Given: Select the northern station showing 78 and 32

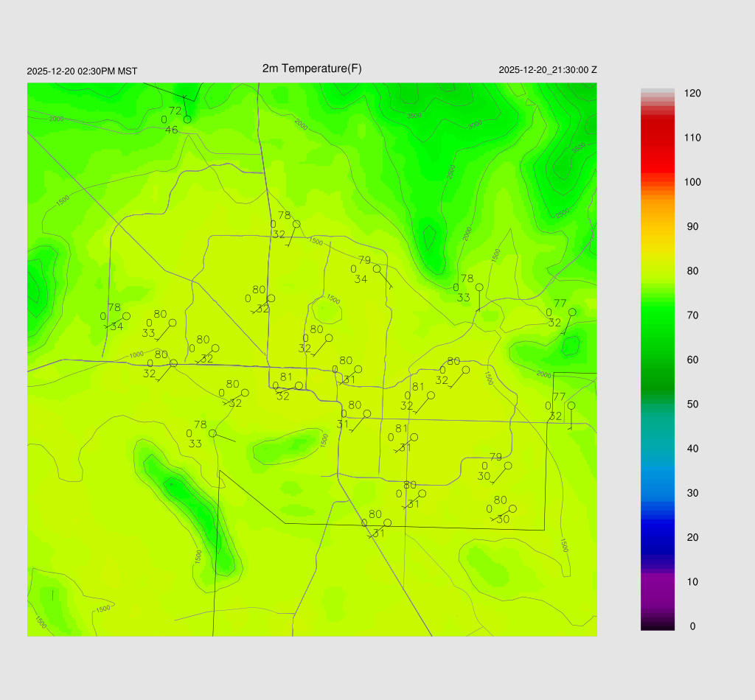Looking at the screenshot, I should [296, 224].
